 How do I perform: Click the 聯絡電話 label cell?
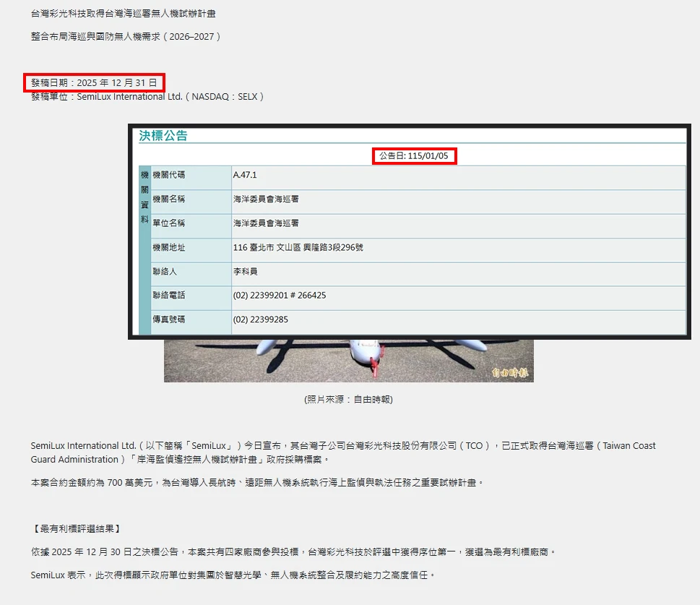tap(191, 298)
